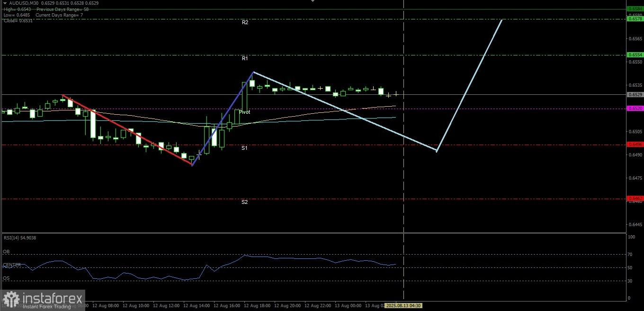The height and width of the screenshot is (311, 644).
Task: Click the chart shift arrow marker at top
Action: tap(313, 1)
